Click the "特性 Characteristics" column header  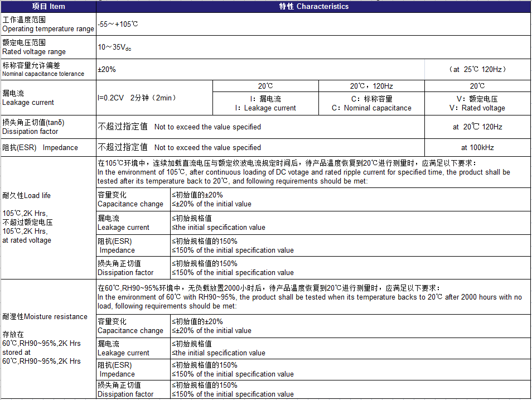(313, 7)
